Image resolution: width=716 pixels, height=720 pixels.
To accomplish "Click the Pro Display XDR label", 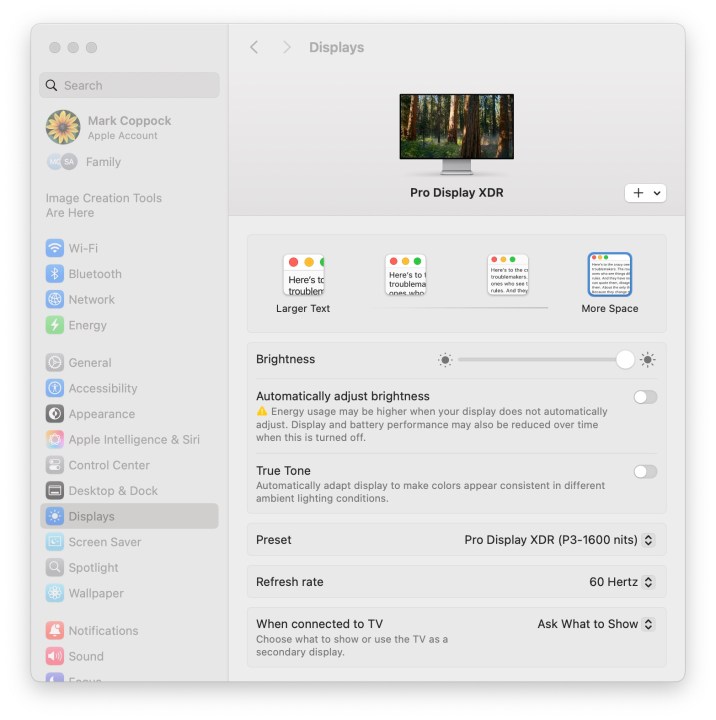I will coord(457,192).
